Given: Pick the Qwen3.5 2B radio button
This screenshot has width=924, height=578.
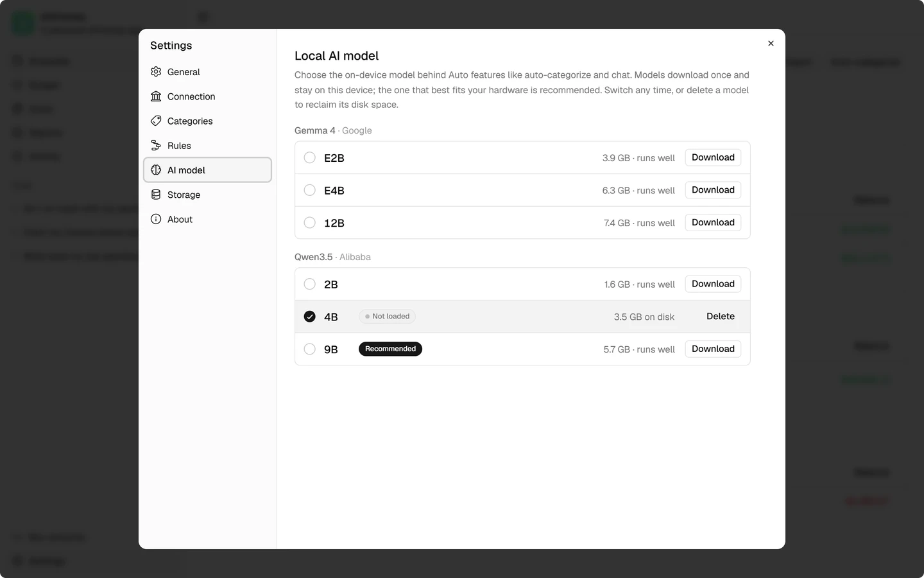Looking at the screenshot, I should [x=310, y=284].
